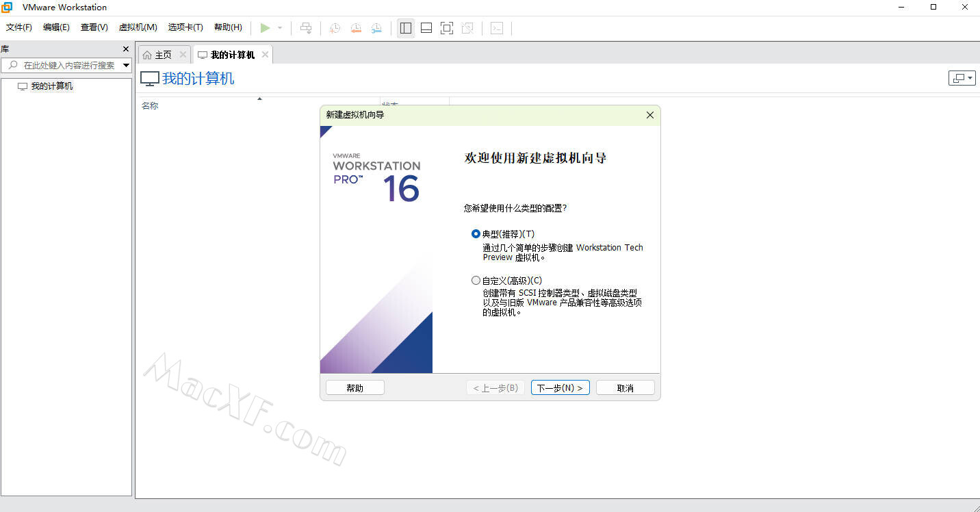Click the power on play icon

265,28
